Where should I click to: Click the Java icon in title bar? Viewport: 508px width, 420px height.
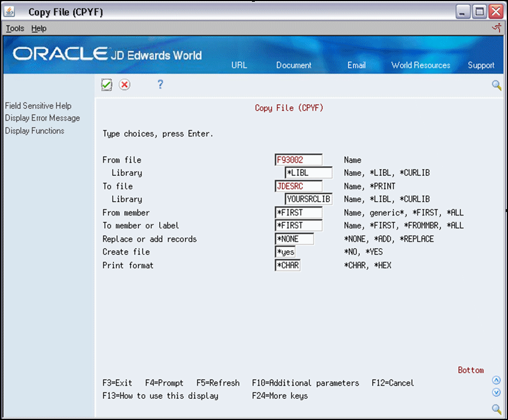(x=9, y=11)
